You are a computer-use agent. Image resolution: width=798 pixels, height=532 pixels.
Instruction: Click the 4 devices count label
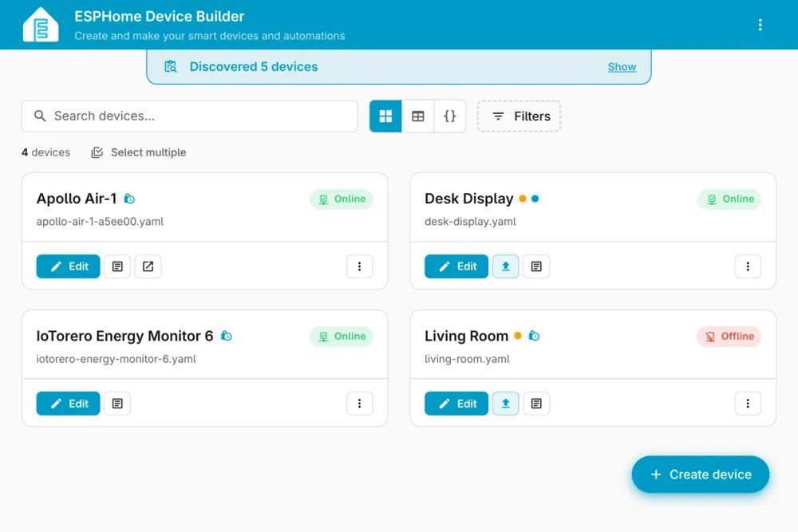pos(45,152)
